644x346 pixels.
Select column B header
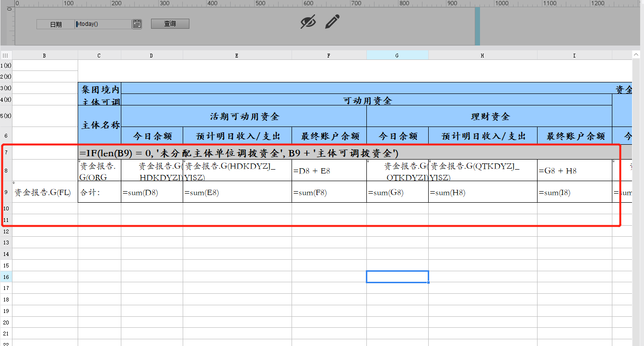(x=45, y=56)
